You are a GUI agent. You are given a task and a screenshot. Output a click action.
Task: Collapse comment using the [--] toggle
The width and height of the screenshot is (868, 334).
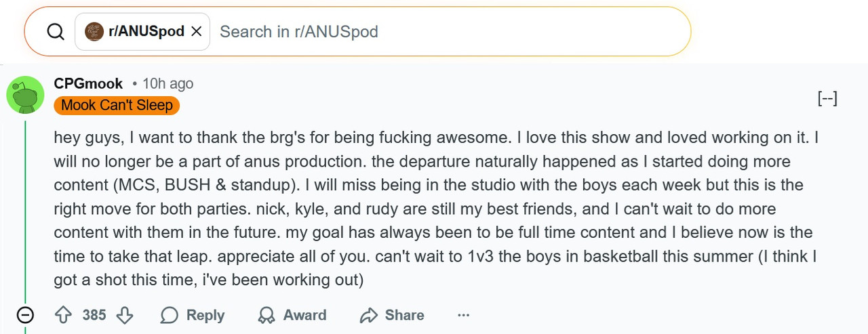click(x=827, y=99)
